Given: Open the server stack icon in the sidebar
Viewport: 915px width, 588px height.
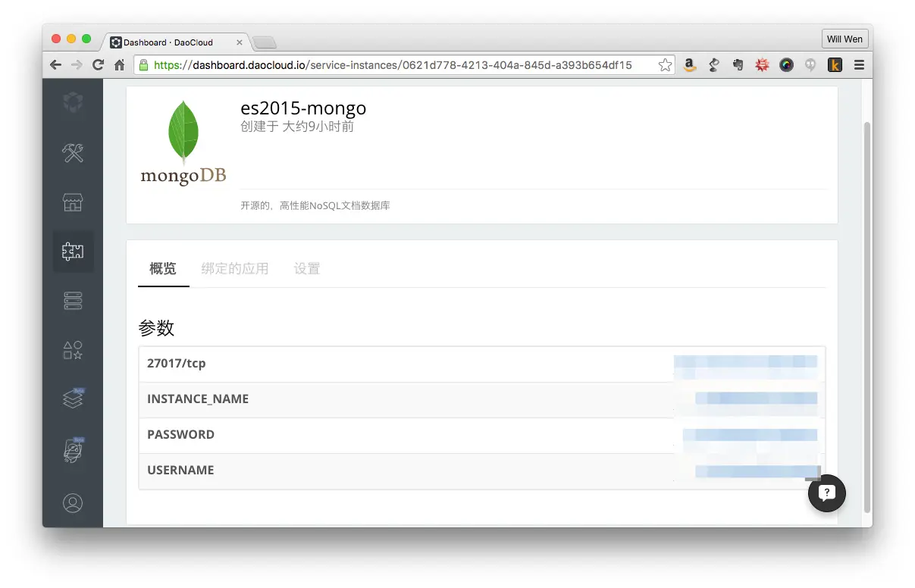Looking at the screenshot, I should 73,302.
